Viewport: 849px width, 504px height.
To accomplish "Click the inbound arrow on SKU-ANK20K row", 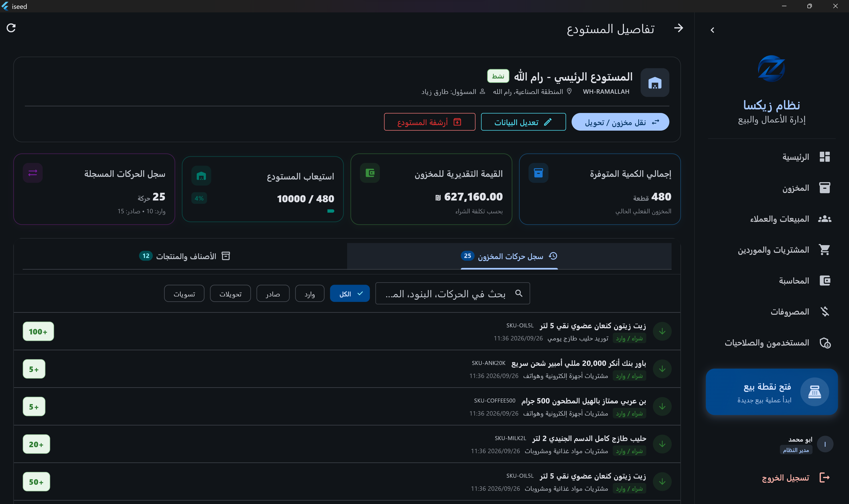I will coord(662,369).
